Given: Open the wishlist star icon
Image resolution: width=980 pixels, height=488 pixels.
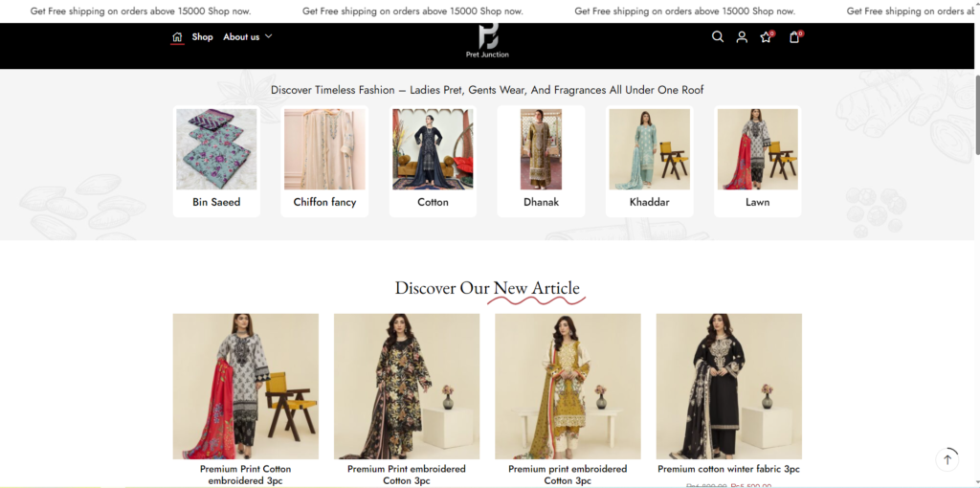Looking at the screenshot, I should click(766, 37).
